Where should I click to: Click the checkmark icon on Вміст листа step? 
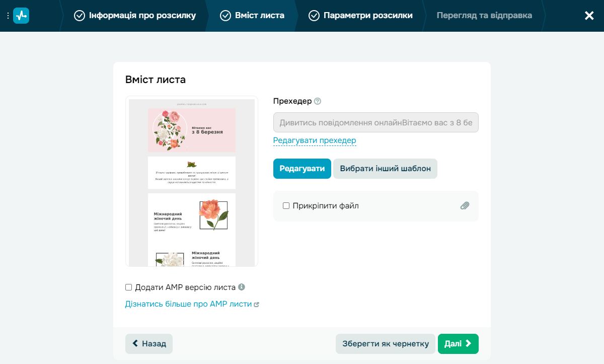tap(224, 15)
